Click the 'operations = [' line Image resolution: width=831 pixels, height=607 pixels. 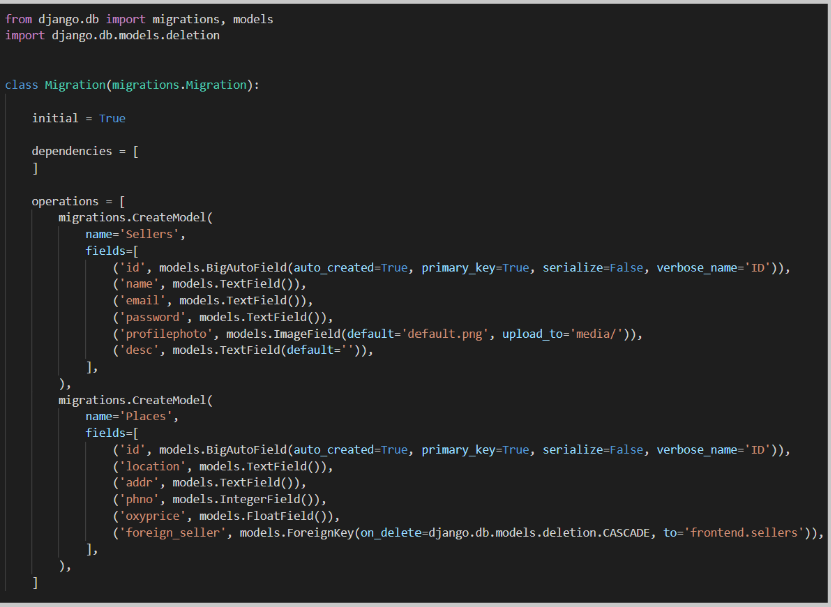pos(78,201)
